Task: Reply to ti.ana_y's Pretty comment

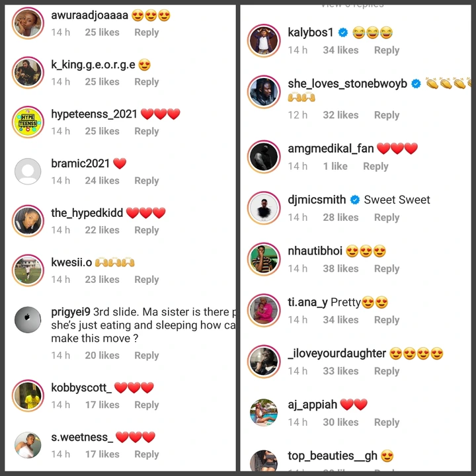Action: tap(387, 320)
